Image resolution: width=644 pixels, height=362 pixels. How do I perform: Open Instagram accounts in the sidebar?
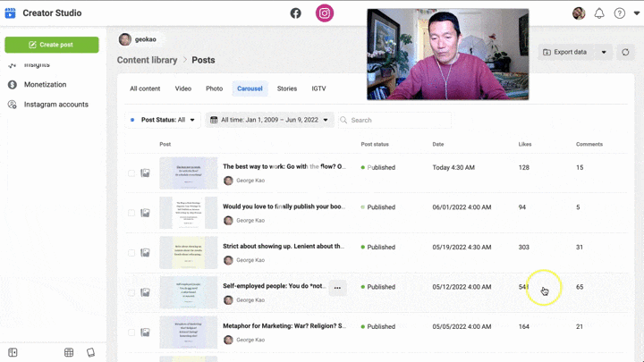(55, 105)
